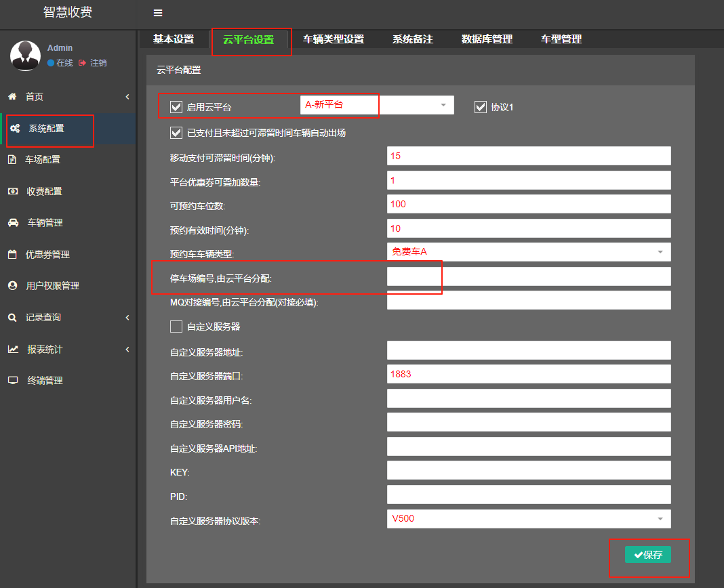
Task: Click the blue online status dot
Action: [x=51, y=63]
